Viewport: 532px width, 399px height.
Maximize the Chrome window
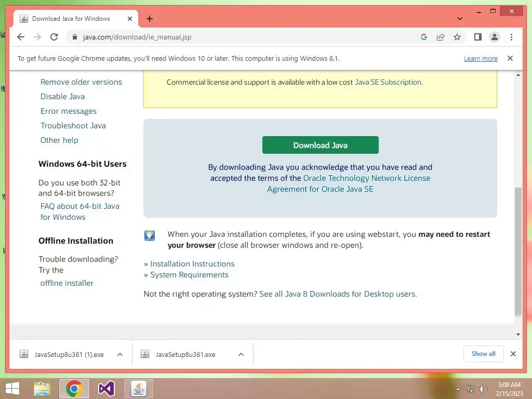[x=493, y=11]
